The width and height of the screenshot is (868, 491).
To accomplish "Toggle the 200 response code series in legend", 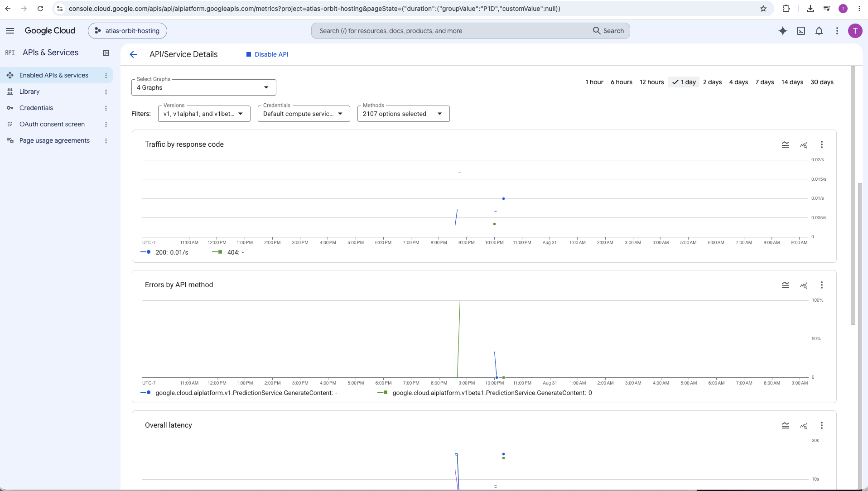I will (x=164, y=252).
